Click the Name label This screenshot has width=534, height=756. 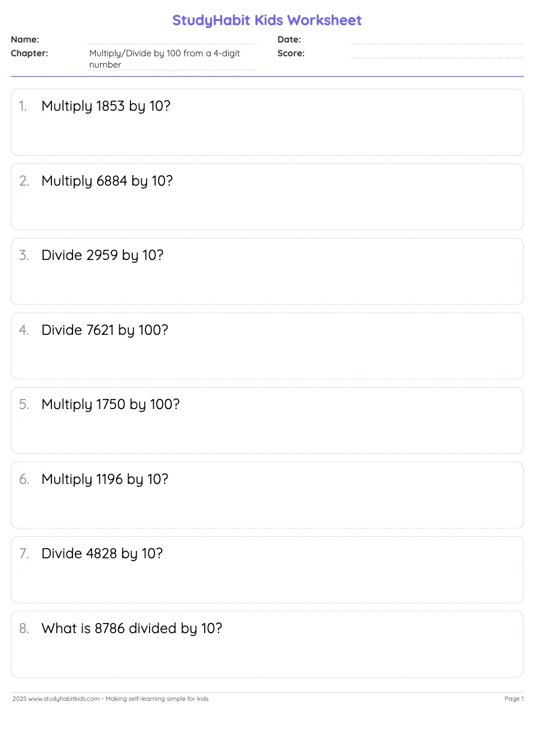(x=25, y=40)
